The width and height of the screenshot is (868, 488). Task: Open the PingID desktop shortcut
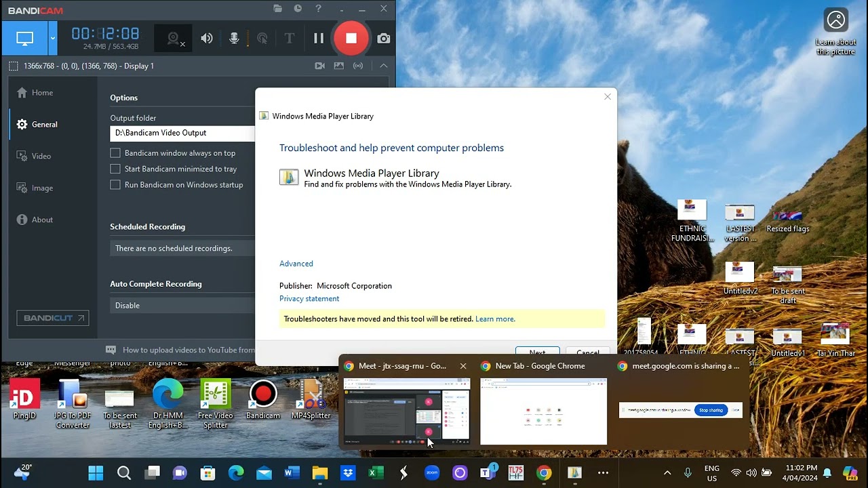click(24, 400)
